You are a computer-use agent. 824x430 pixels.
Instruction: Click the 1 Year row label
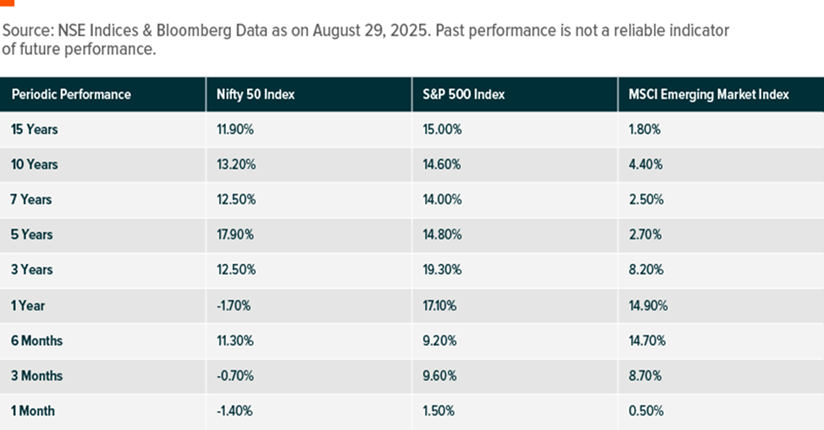pyautogui.click(x=29, y=305)
